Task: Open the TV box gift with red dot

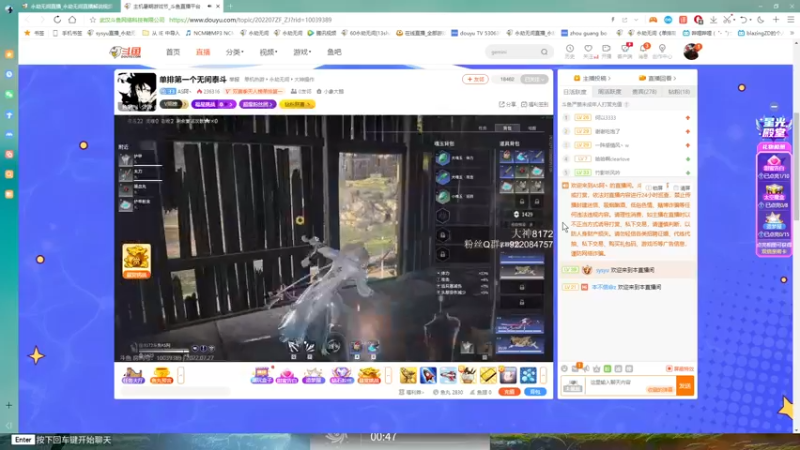Action: point(262,376)
